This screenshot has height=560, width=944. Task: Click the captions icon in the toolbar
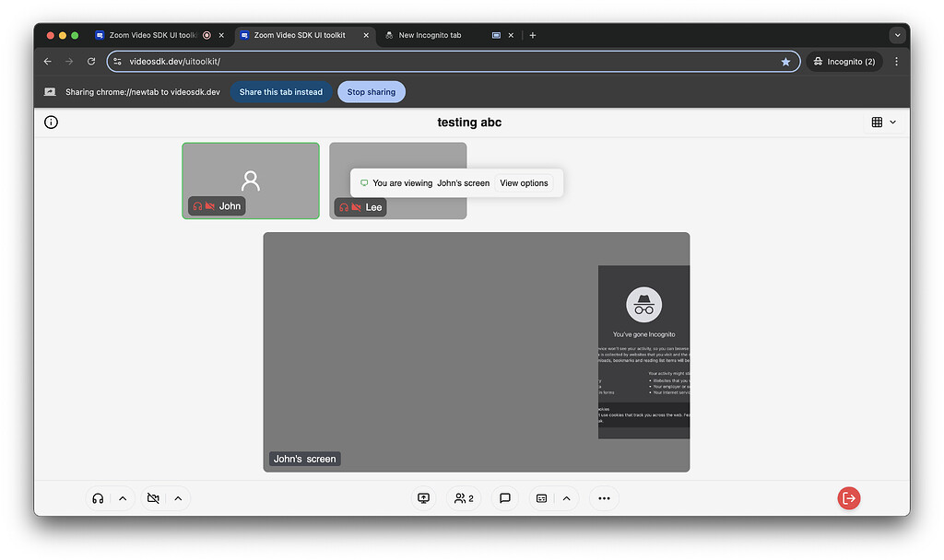click(541, 497)
